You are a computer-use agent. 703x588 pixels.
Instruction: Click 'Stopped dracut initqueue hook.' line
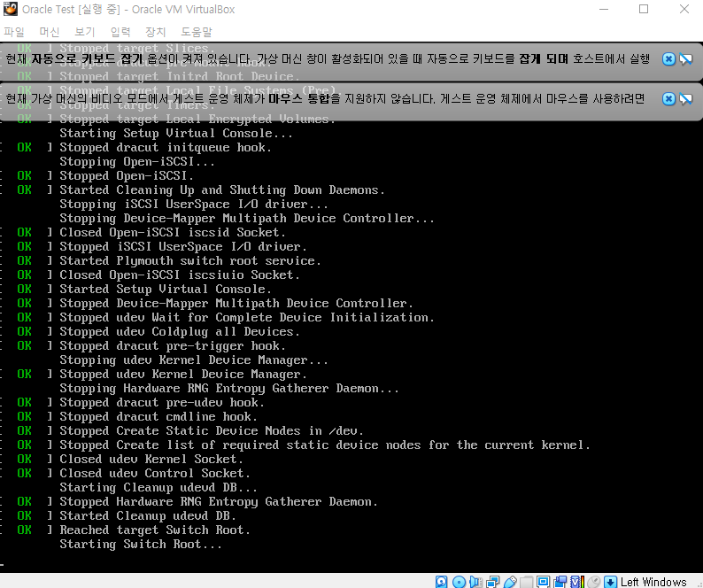tap(166, 148)
